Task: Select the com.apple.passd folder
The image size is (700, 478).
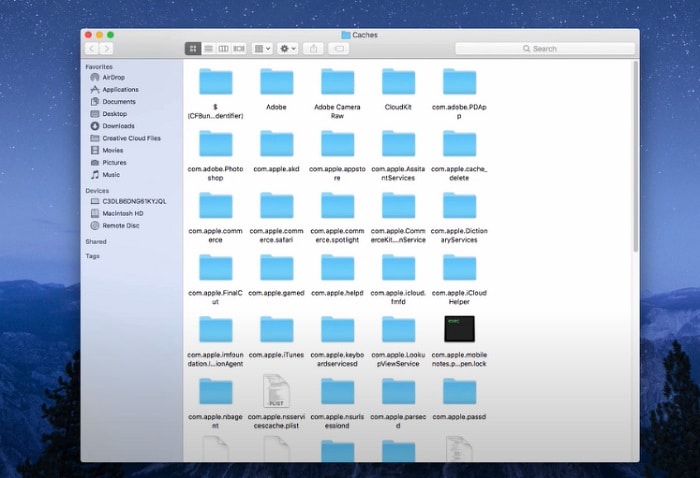Action: (459, 392)
